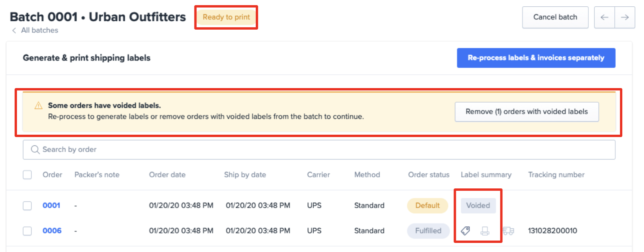The width and height of the screenshot is (644, 252).
Task: Click the magnifier icon in the search box
Action: (x=35, y=150)
